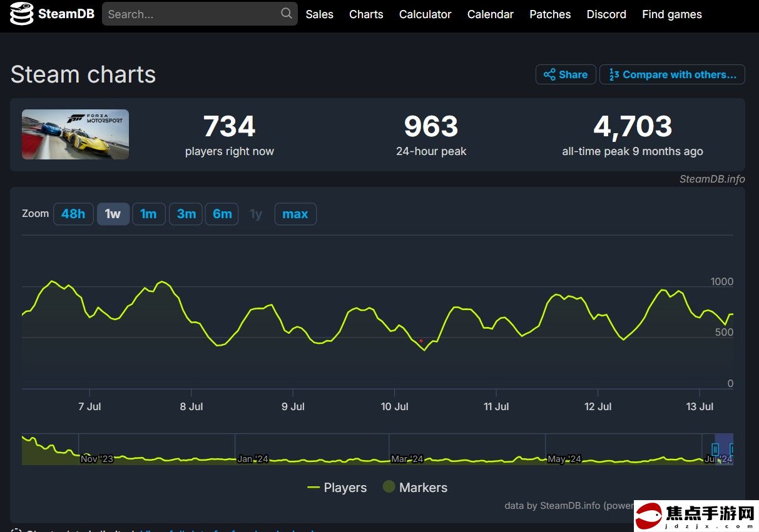Click the Nov '23 navigator label
Screen dimensions: 759x532
coord(97,459)
